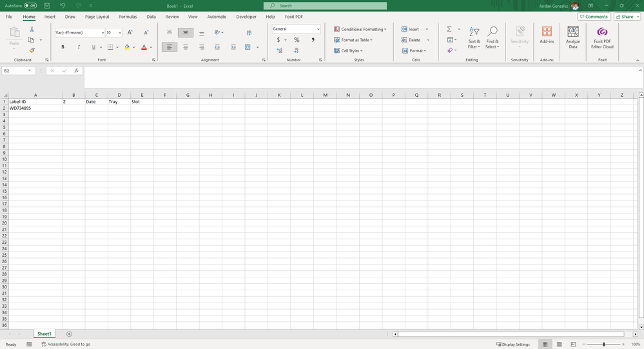Open the Comments pane button
The width and height of the screenshot is (644, 349).
(594, 16)
